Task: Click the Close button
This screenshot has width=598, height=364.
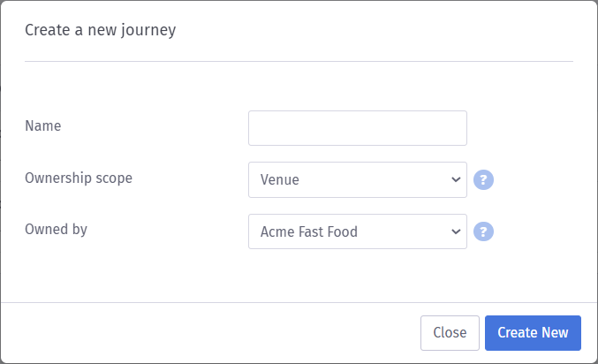Action: [x=450, y=333]
